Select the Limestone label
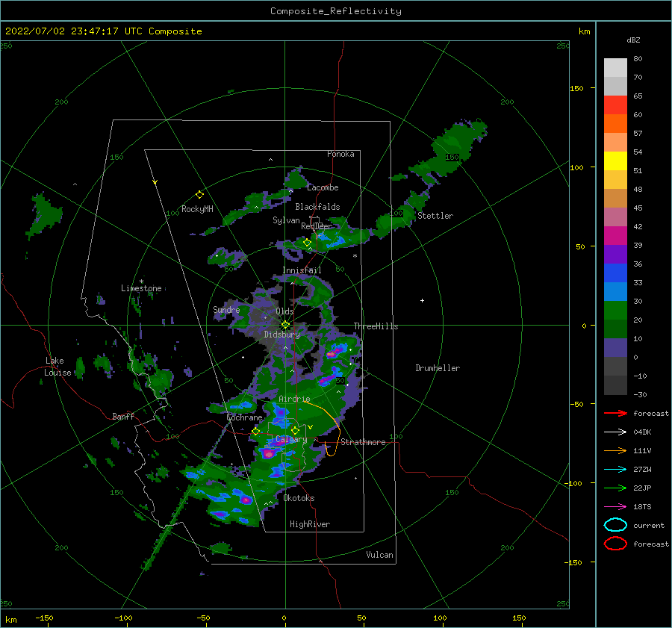This screenshot has height=628, width=672. pyautogui.click(x=141, y=288)
